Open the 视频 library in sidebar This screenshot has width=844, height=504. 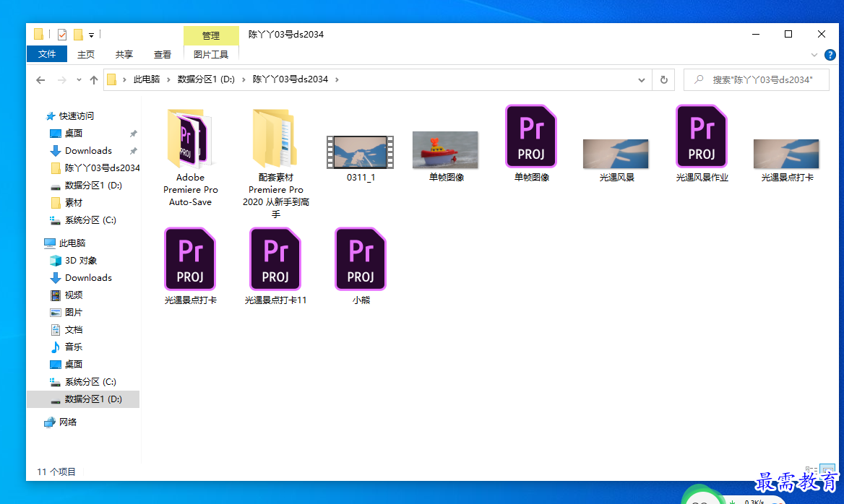pyautogui.click(x=66, y=295)
